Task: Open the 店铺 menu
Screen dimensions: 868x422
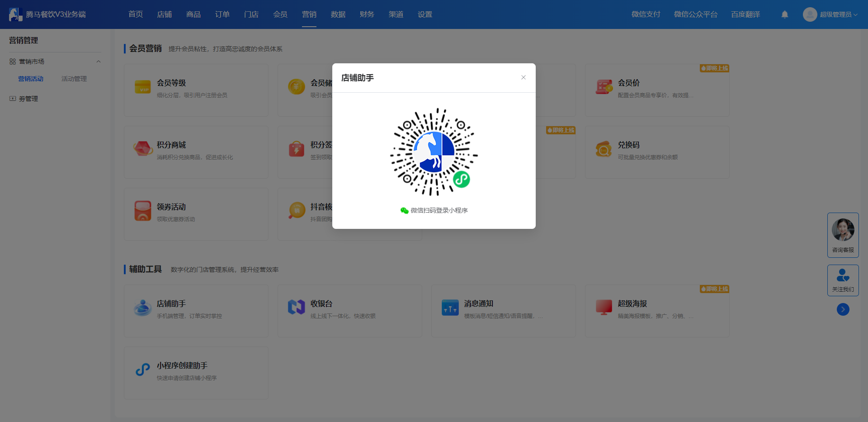Action: pos(165,14)
